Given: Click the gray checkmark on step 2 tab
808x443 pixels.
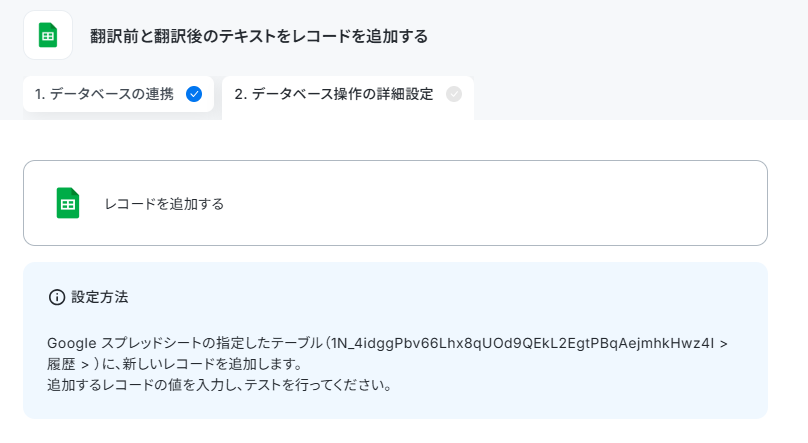Looking at the screenshot, I should [x=453, y=94].
